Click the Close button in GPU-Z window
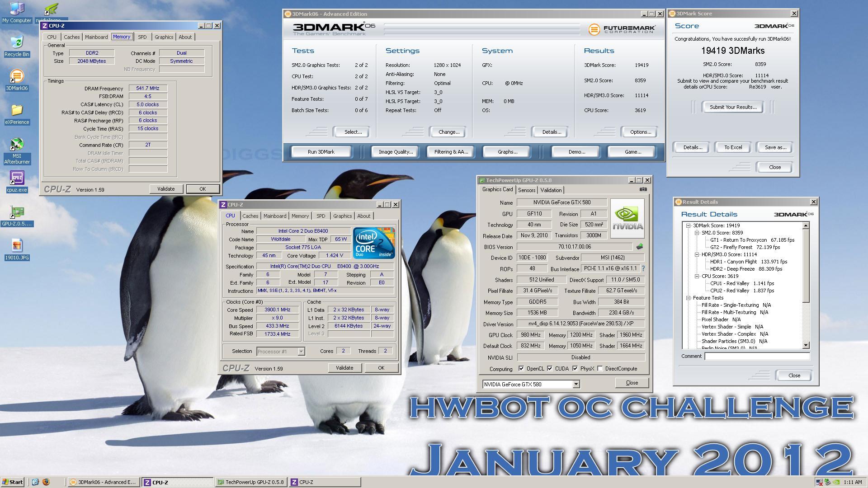The height and width of the screenshot is (488, 868). [632, 383]
